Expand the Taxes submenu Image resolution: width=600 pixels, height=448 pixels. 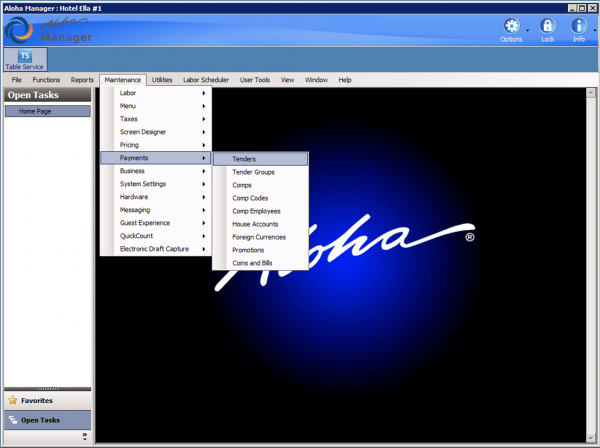(156, 119)
